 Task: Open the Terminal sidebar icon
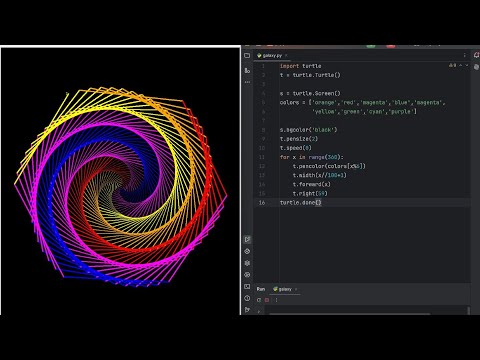[247, 286]
